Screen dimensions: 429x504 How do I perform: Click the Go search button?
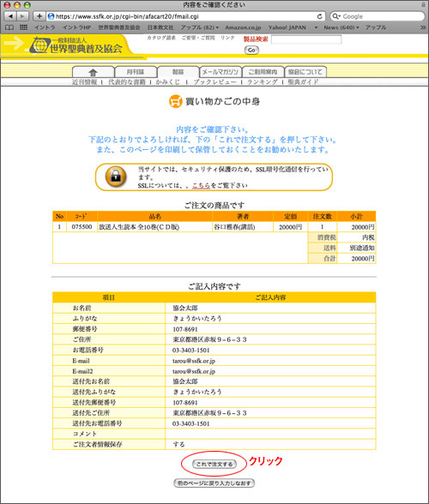coord(251,50)
